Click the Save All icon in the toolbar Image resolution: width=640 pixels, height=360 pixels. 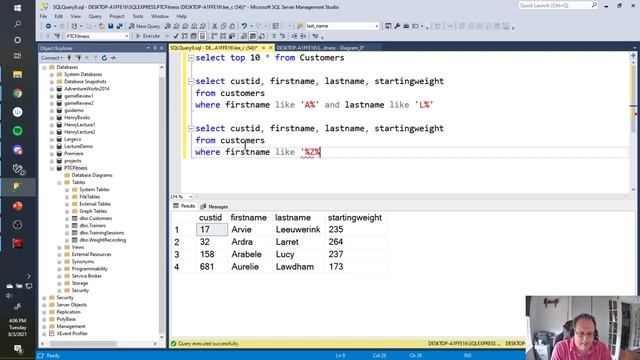119,26
